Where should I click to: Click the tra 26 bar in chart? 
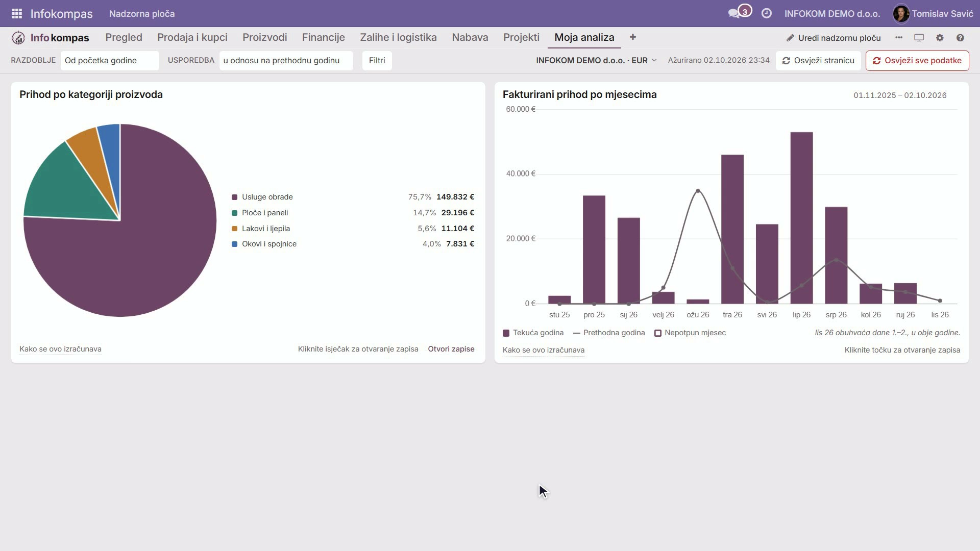click(732, 229)
